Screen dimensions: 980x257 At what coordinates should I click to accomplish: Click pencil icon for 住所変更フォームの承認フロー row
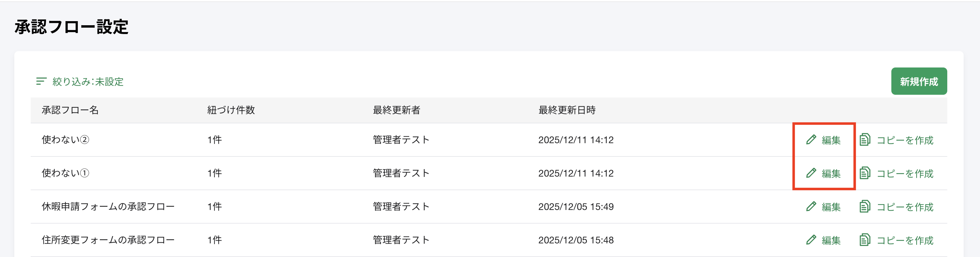click(x=811, y=240)
